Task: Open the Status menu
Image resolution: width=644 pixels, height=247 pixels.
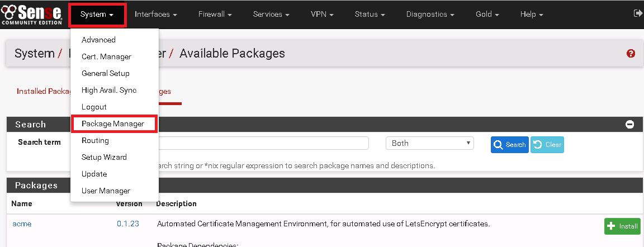Action: pyautogui.click(x=370, y=15)
